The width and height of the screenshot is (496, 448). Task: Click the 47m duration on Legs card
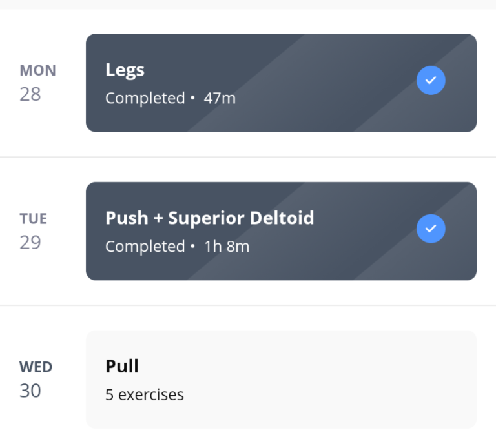220,98
